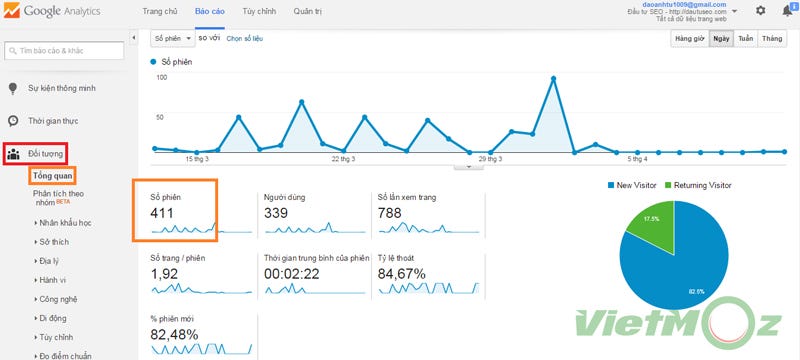This screenshot has width=800, height=360.
Task: Open the Số phiên metric dropdown
Action: [x=173, y=38]
